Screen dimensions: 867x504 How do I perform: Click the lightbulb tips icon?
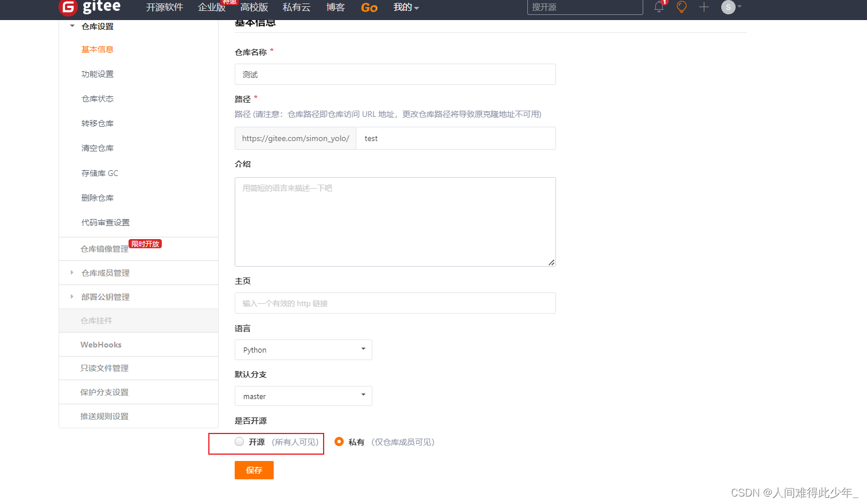tap(682, 7)
